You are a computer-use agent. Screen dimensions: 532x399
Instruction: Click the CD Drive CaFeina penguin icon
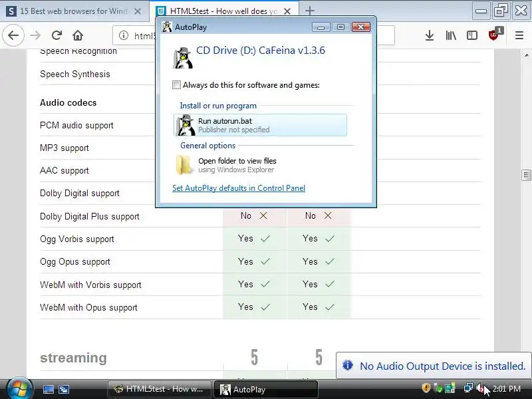[183, 58]
